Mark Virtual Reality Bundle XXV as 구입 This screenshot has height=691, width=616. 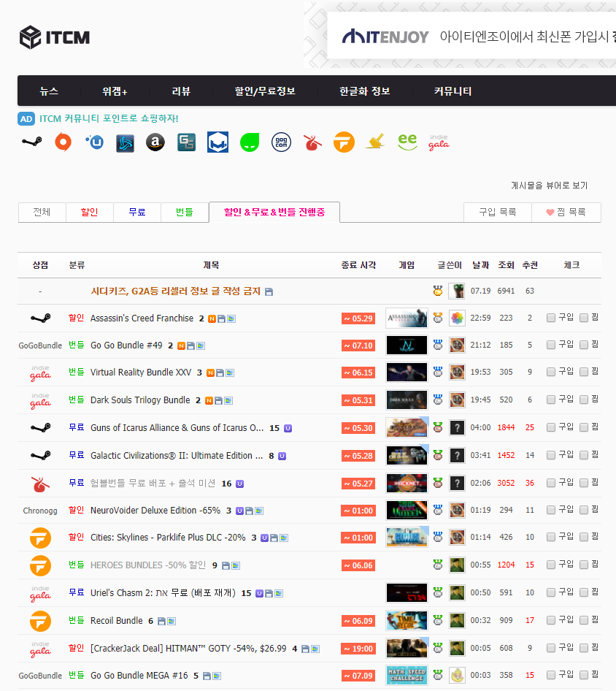click(551, 372)
